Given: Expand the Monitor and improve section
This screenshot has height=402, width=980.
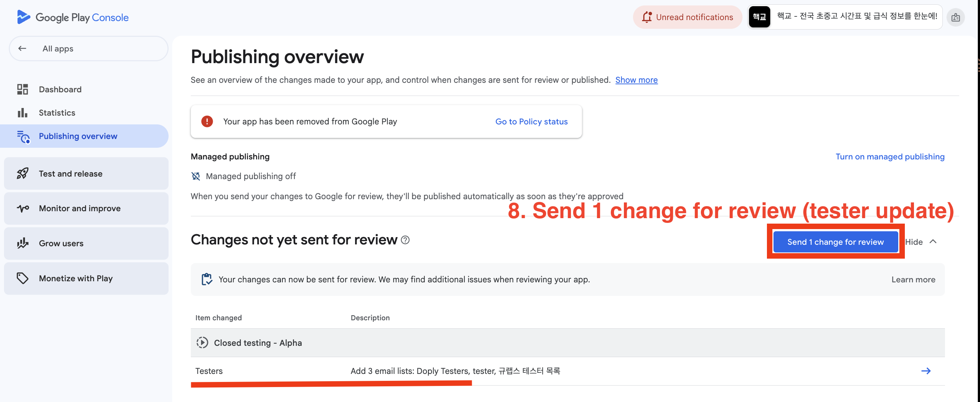Looking at the screenshot, I should coord(86,208).
